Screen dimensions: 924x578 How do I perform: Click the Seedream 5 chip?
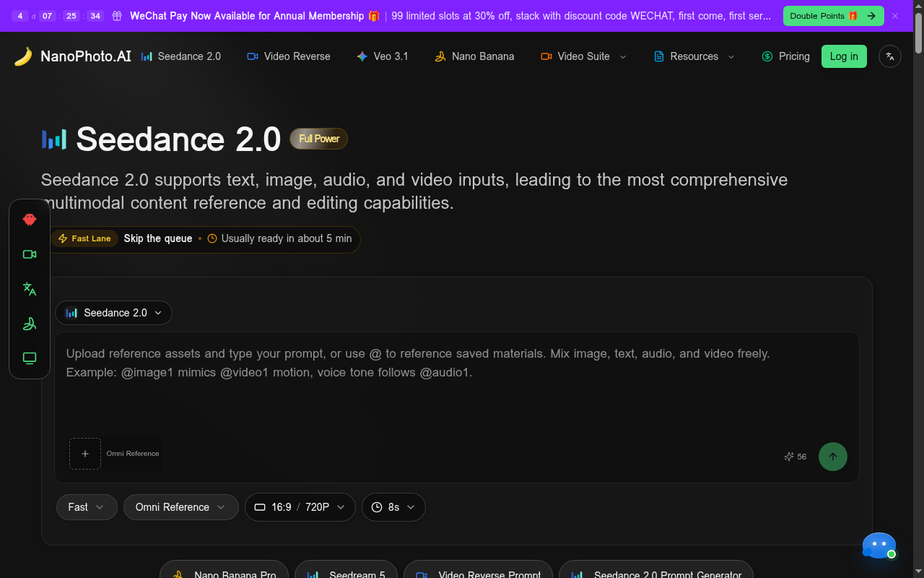[346, 571]
